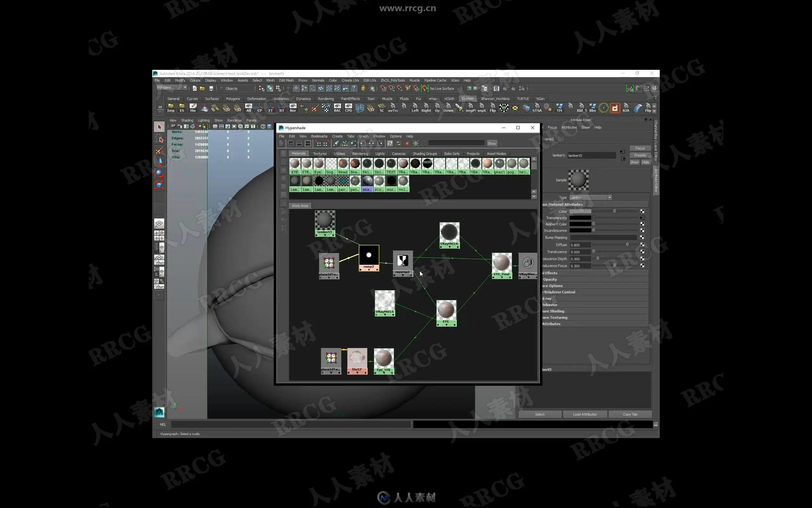812x508 pixels.
Task: Expand the Hardware Shading section
Action: point(595,311)
